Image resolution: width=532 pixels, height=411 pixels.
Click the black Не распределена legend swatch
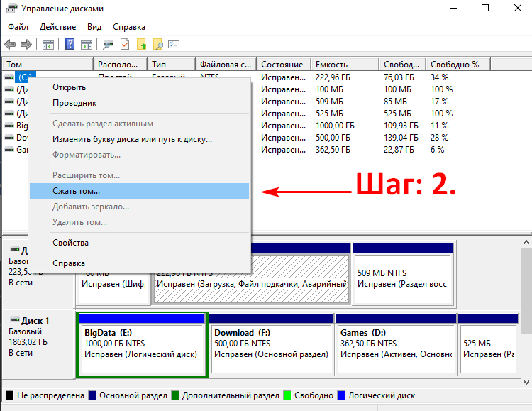[x=10, y=395]
